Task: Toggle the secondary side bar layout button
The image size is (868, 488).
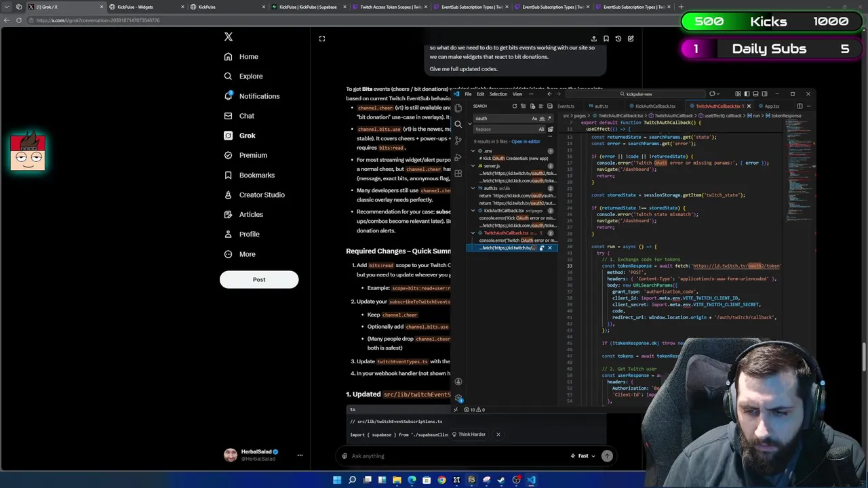Action: tap(764, 94)
